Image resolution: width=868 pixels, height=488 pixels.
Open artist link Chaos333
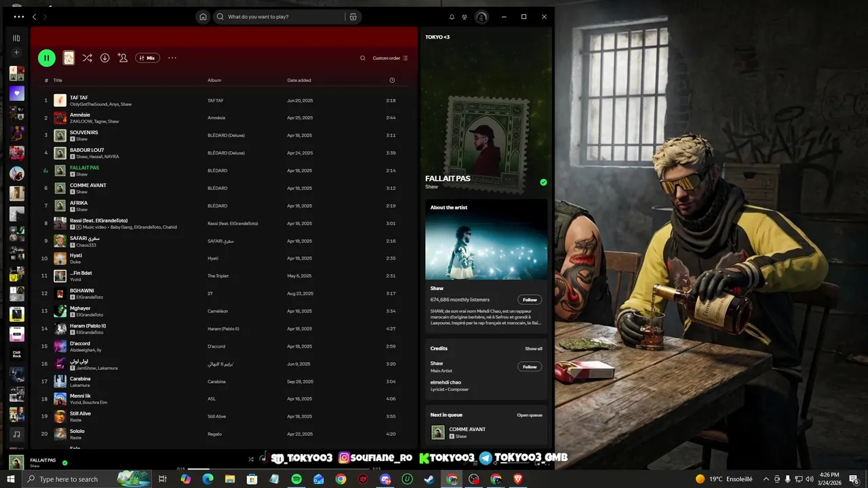coord(86,245)
